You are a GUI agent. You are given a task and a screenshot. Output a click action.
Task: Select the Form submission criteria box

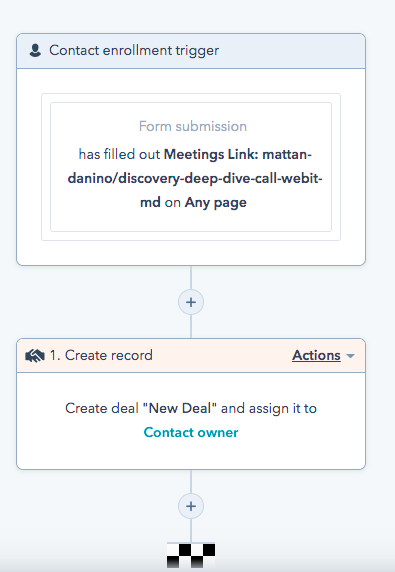pos(191,167)
